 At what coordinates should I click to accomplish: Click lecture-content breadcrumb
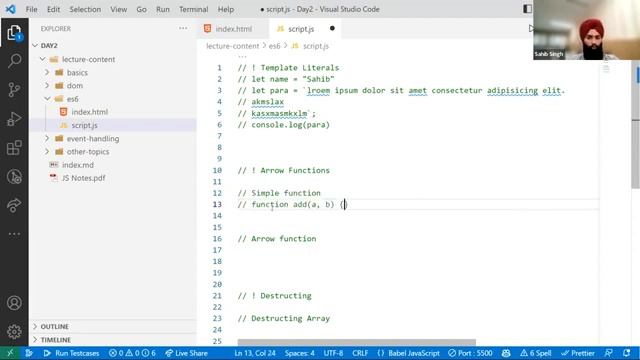tap(232, 46)
